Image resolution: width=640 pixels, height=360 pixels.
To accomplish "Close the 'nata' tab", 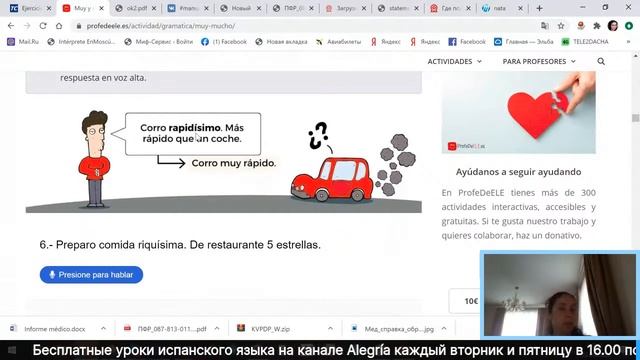I will (520, 8).
